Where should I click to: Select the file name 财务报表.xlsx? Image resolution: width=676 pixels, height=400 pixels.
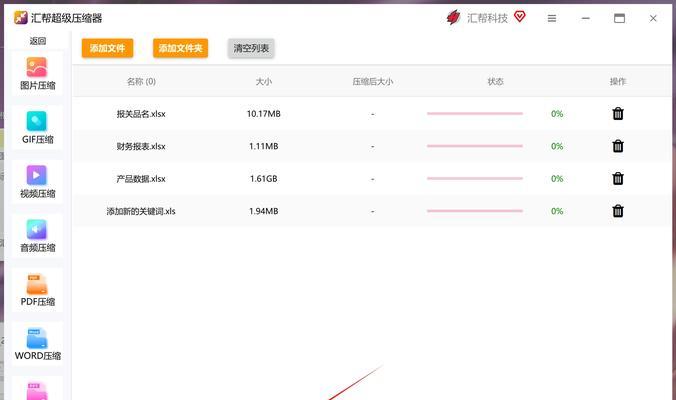click(141, 146)
